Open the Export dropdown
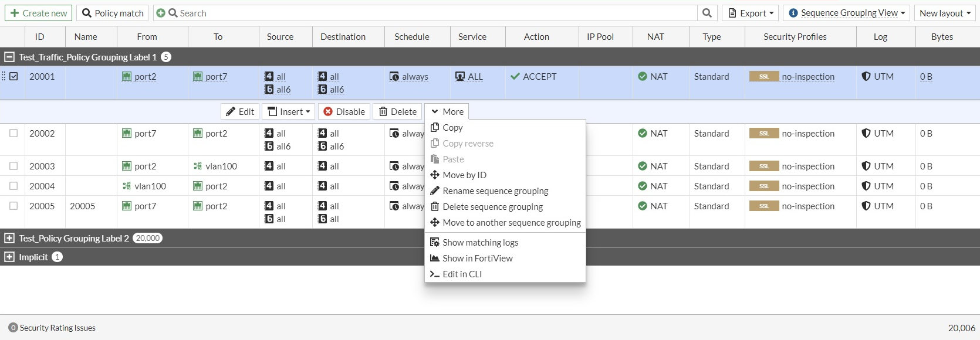This screenshot has height=340, width=980. point(752,13)
